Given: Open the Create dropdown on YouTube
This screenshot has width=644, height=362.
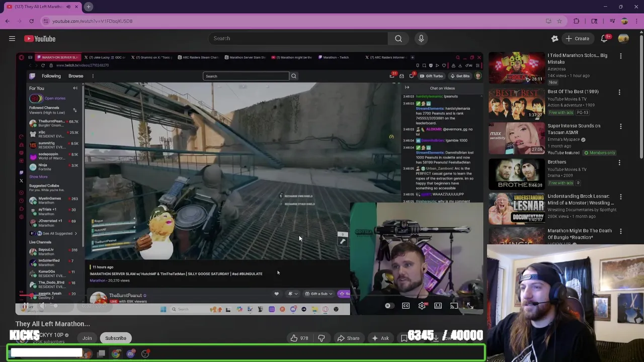Looking at the screenshot, I should pos(577,38).
